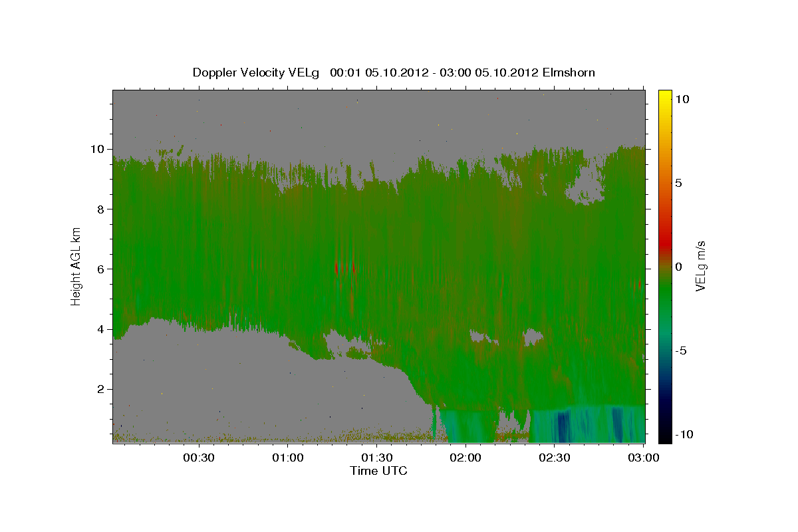Click the colorbar tick label 5

click(x=680, y=183)
